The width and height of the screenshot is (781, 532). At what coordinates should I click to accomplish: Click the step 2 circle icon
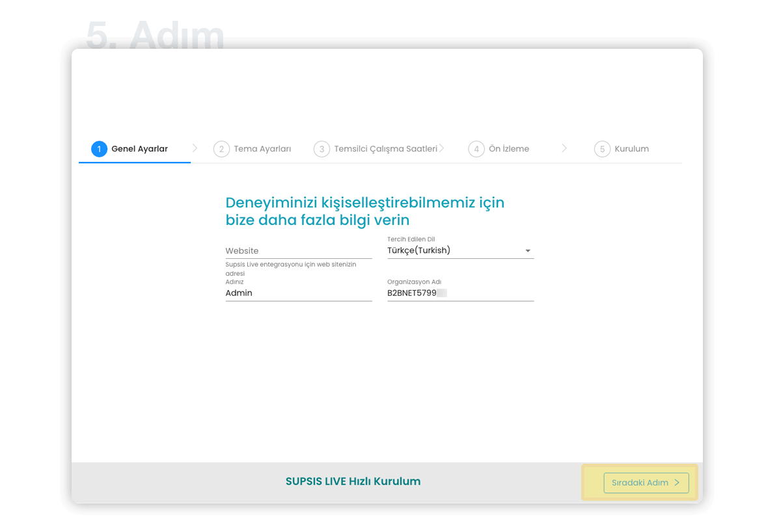221,149
